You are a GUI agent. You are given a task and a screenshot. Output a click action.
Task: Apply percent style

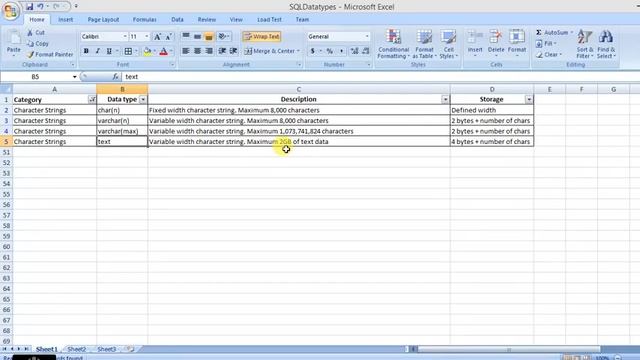point(329,51)
